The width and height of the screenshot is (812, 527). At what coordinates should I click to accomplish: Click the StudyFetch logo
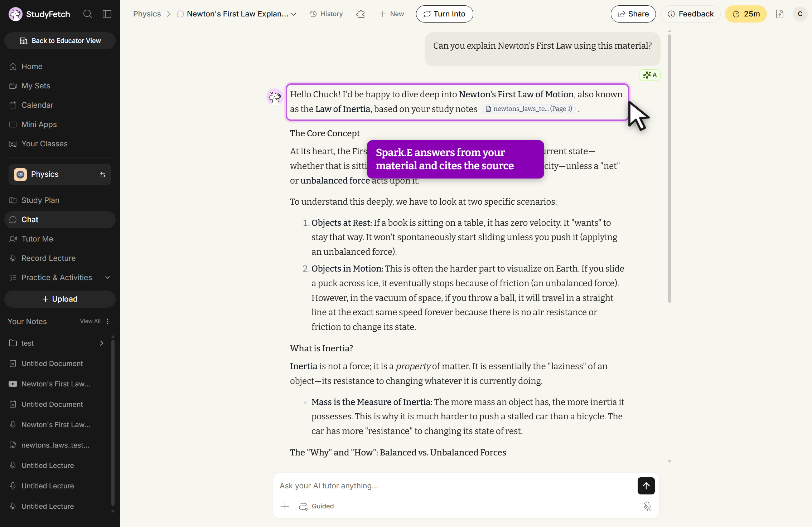click(x=39, y=14)
